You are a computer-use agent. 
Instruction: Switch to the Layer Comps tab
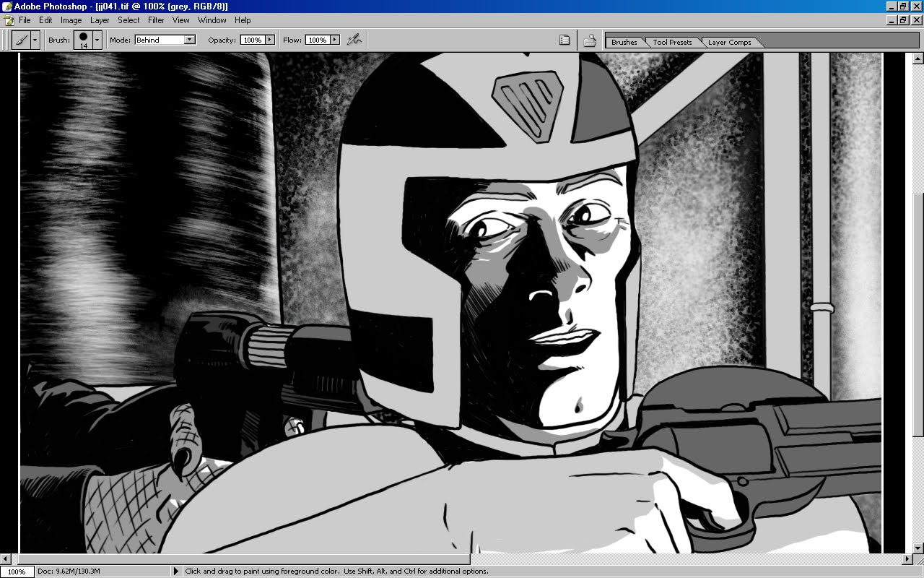click(729, 42)
